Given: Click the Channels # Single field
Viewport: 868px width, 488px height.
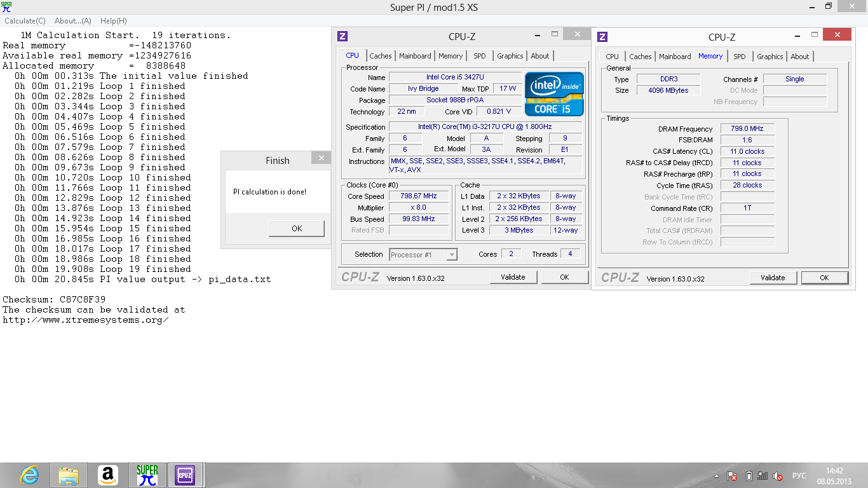Looking at the screenshot, I should [795, 79].
